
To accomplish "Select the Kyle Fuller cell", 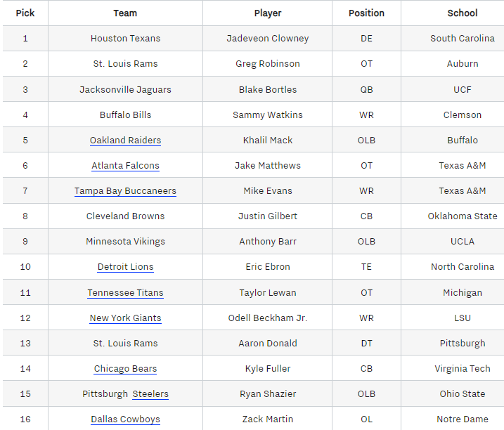I will pos(267,369).
